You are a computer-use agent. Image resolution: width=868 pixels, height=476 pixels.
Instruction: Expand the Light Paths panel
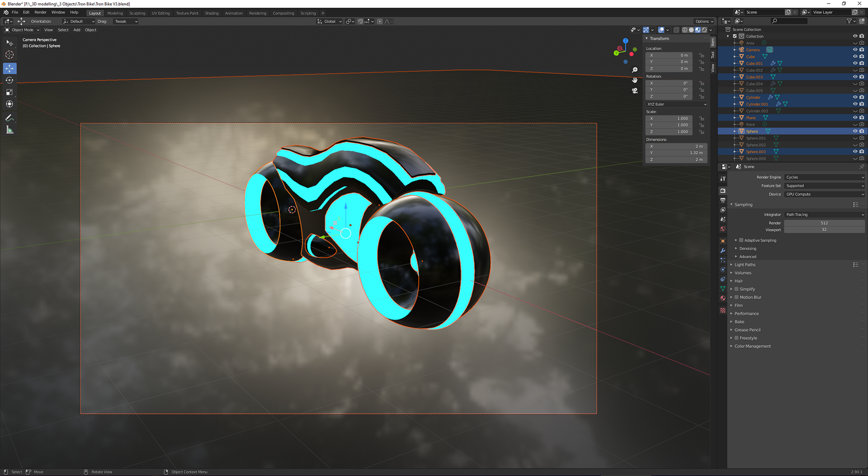(745, 265)
